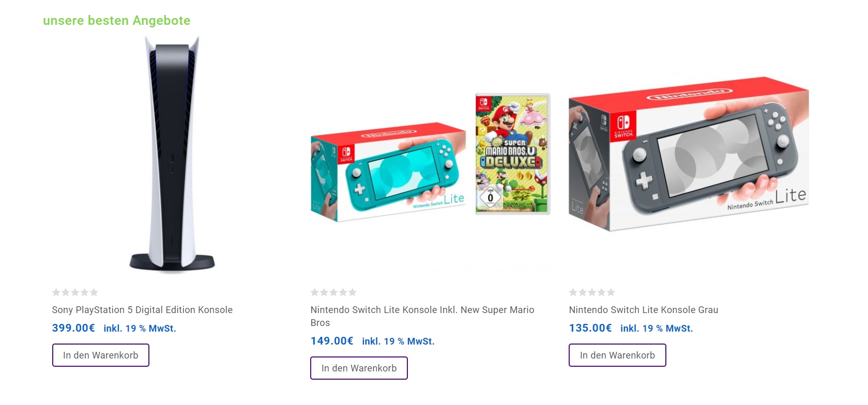Click the 149.00€ price
Image resolution: width=868 pixels, height=405 pixels.
[332, 341]
